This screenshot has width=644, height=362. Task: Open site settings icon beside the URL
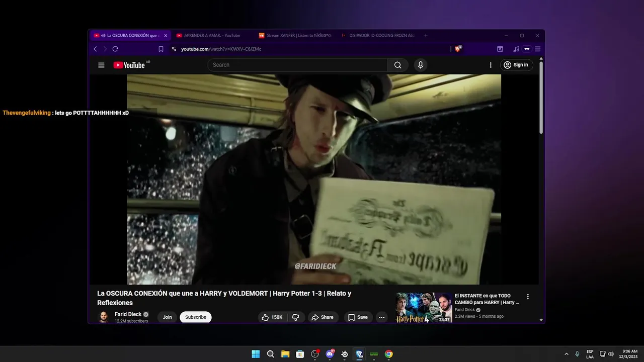174,49
